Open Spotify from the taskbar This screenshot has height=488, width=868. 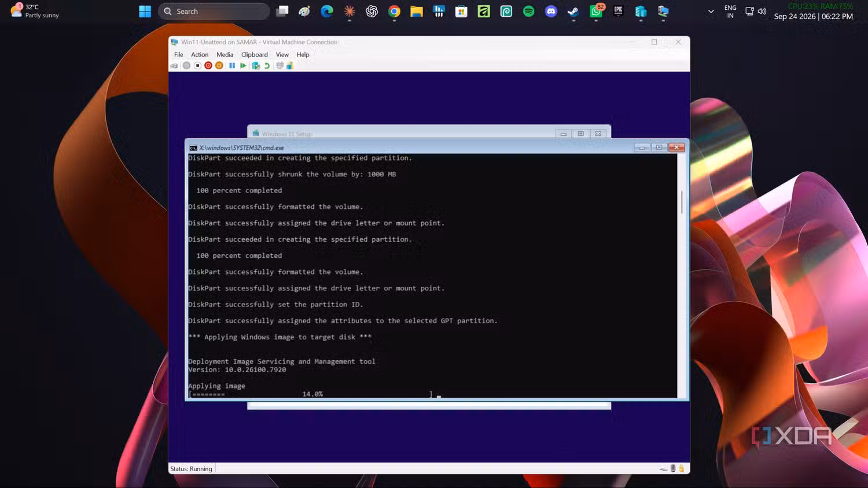click(x=529, y=12)
